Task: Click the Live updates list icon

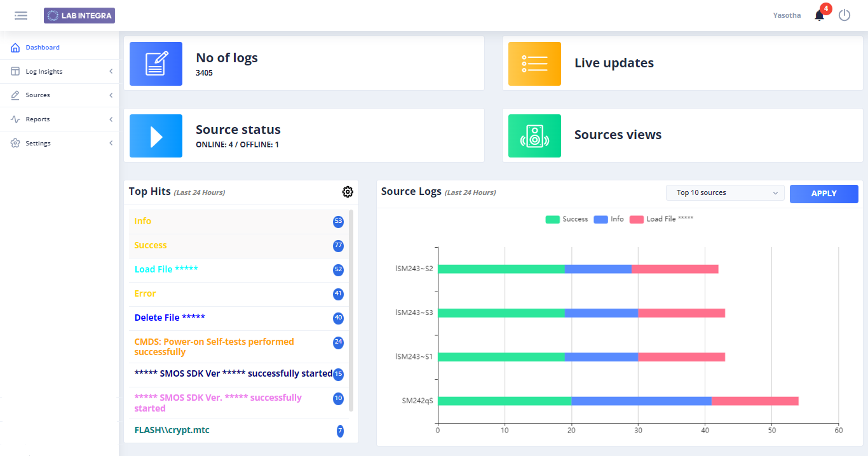Action: pyautogui.click(x=534, y=64)
